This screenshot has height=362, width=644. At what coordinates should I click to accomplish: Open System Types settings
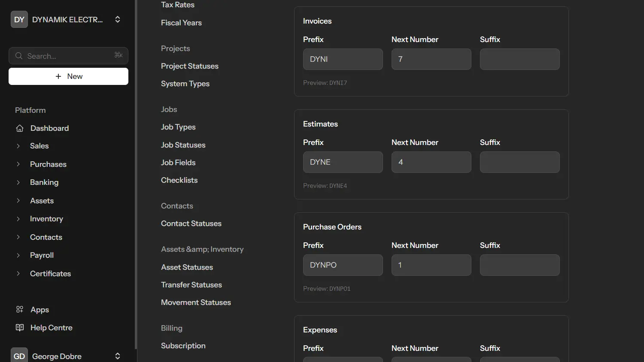tap(185, 84)
